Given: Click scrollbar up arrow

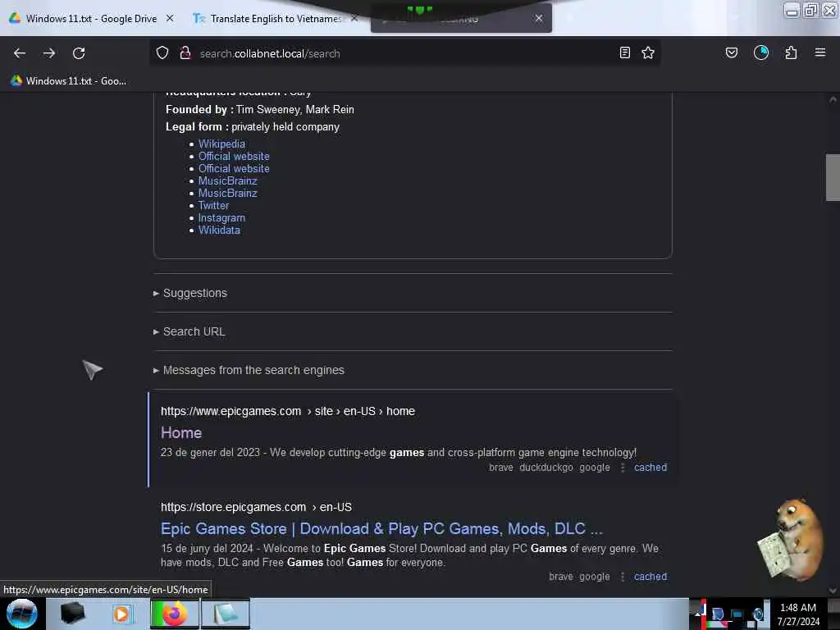Looking at the screenshot, I should point(833,99).
